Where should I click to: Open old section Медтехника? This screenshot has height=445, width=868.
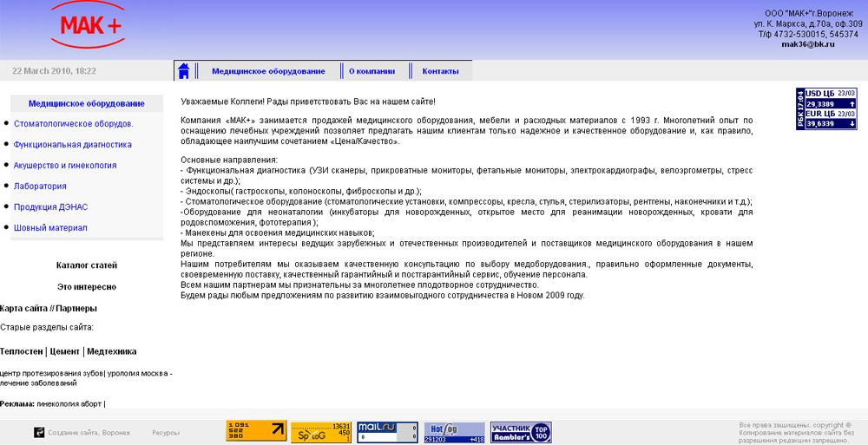(112, 351)
